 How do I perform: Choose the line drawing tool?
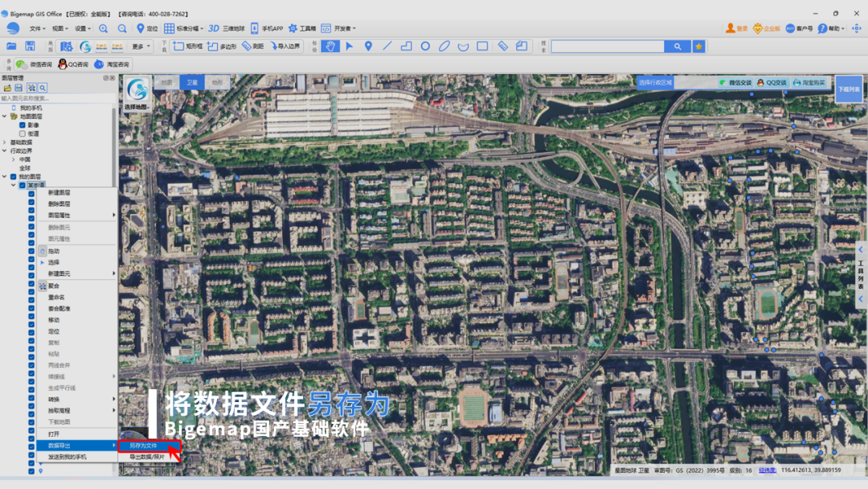point(387,47)
